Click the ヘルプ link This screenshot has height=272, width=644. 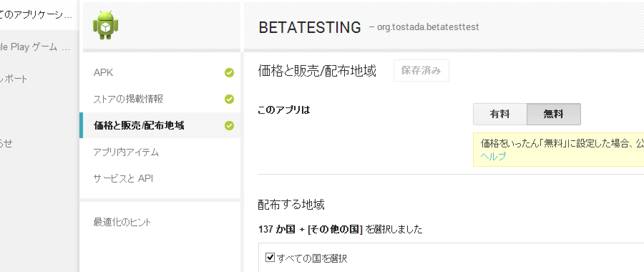tap(493, 155)
